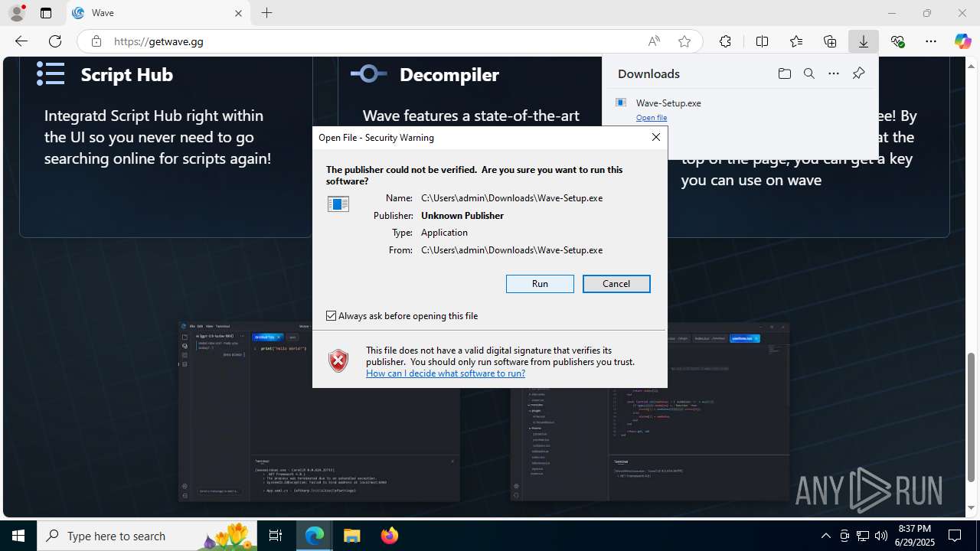
Task: Open File Explorer on the taskbar
Action: pyautogui.click(x=351, y=536)
